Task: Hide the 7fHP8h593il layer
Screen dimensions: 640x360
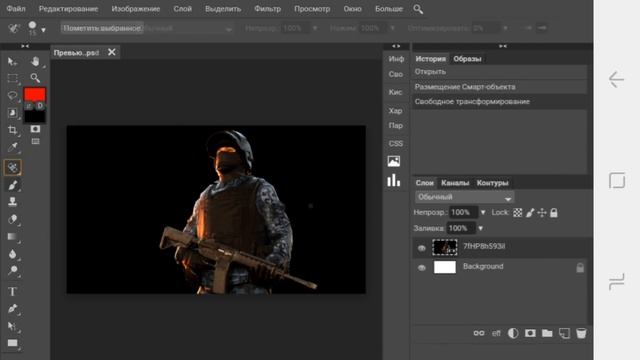Action: click(x=422, y=248)
